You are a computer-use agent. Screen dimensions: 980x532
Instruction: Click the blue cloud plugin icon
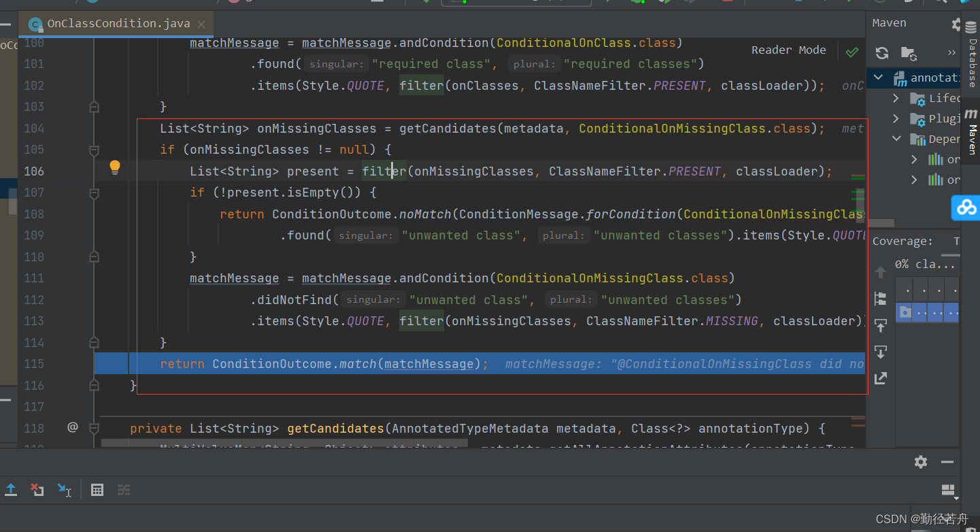(966, 207)
